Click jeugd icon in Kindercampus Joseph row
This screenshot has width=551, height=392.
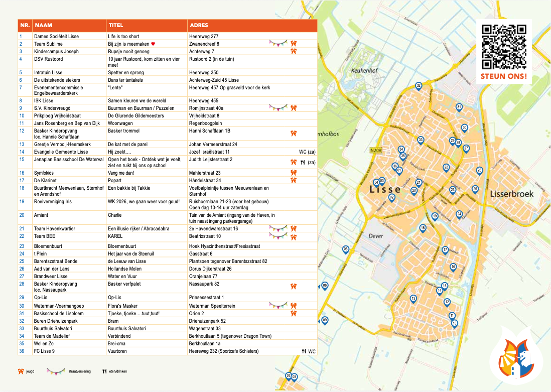point(294,51)
